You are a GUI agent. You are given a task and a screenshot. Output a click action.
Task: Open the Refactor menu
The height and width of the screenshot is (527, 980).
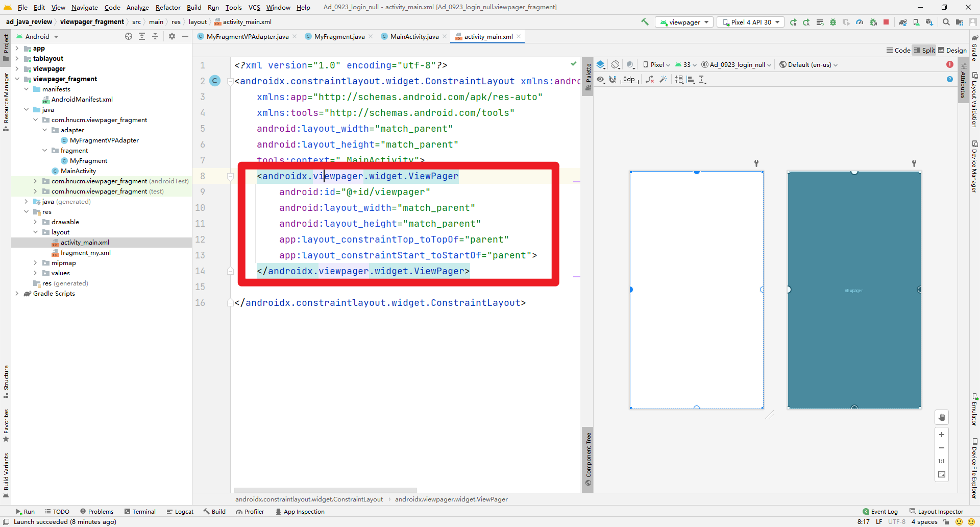168,7
